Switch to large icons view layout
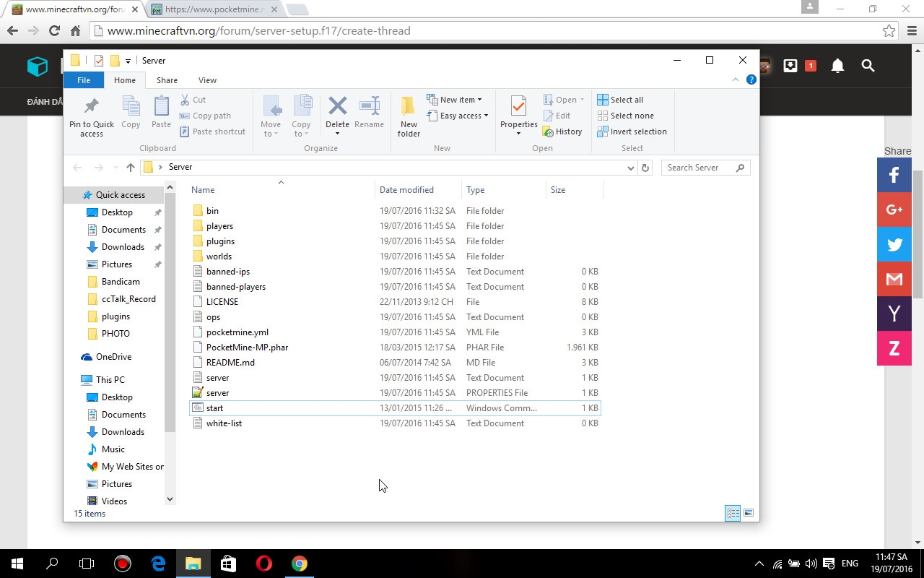Viewport: 924px width, 578px height. coord(749,513)
